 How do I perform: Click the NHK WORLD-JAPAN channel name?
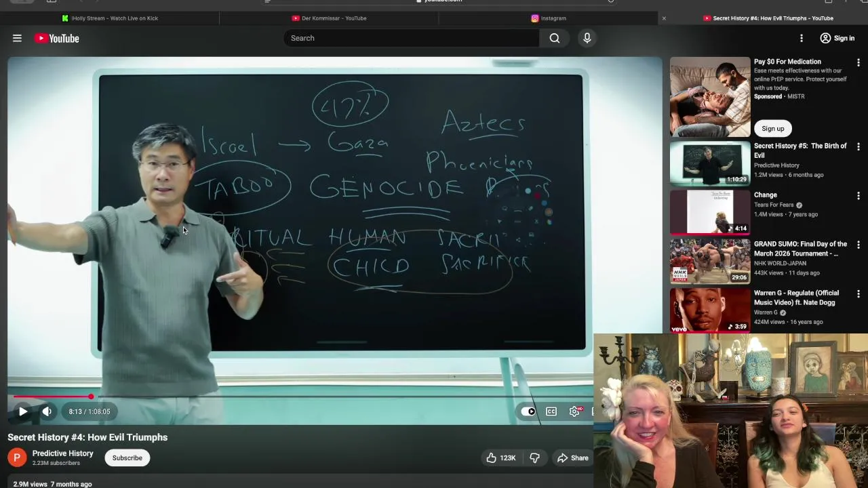pos(780,263)
